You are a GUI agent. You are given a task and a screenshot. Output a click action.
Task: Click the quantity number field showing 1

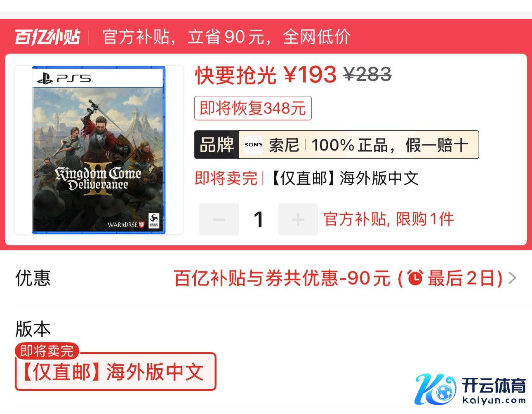259,219
